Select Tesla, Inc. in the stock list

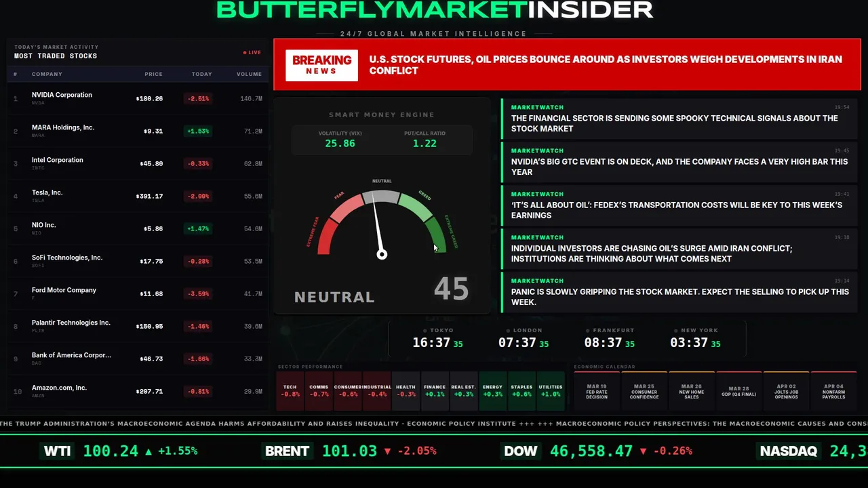click(x=47, y=192)
